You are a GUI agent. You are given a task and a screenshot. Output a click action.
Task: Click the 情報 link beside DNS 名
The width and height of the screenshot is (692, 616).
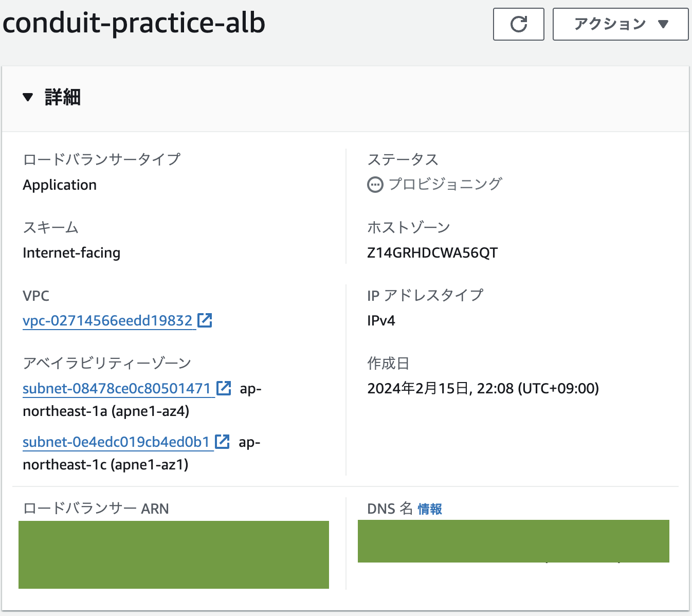pos(430,509)
